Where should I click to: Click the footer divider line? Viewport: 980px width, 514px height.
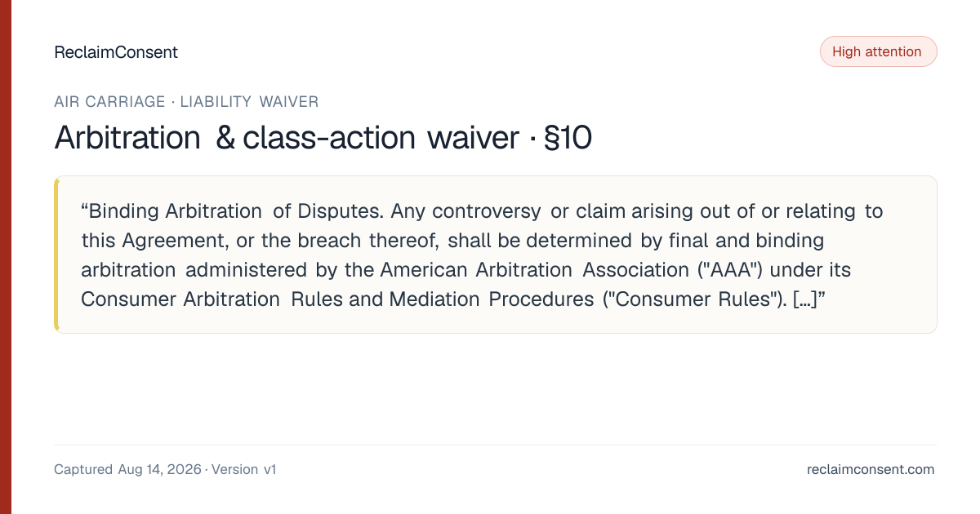click(x=496, y=445)
